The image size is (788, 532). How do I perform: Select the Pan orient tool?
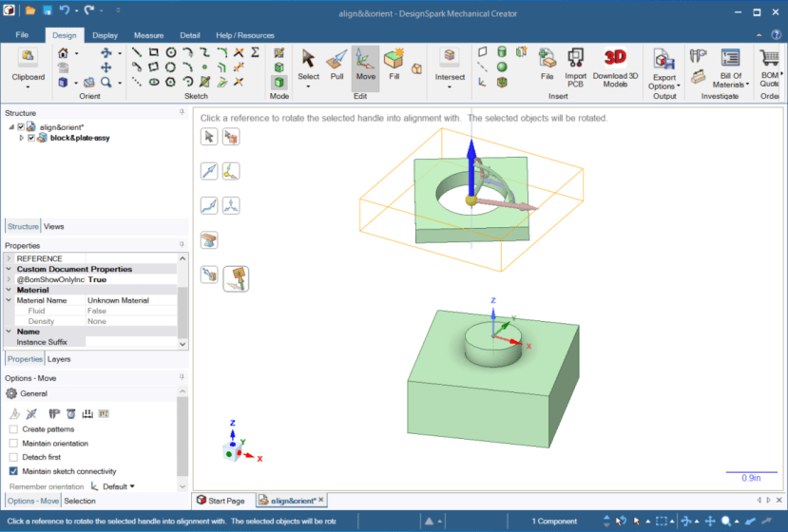tap(106, 67)
